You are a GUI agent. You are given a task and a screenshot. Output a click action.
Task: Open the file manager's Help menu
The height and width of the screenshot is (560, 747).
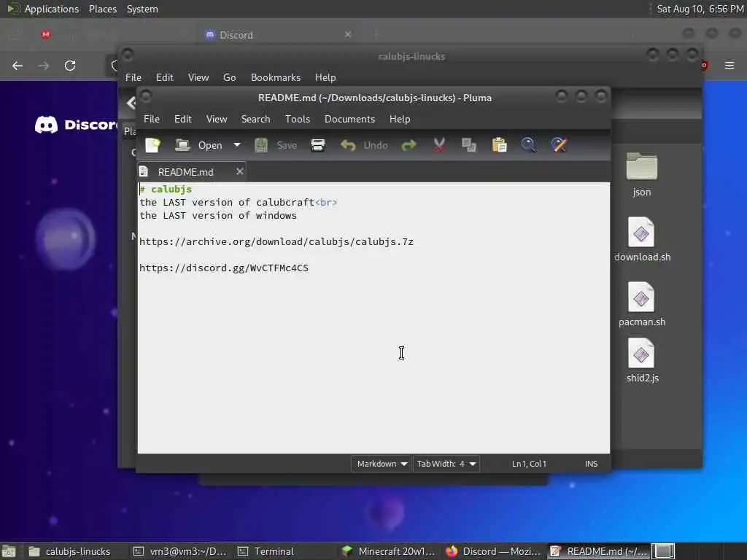[325, 77]
